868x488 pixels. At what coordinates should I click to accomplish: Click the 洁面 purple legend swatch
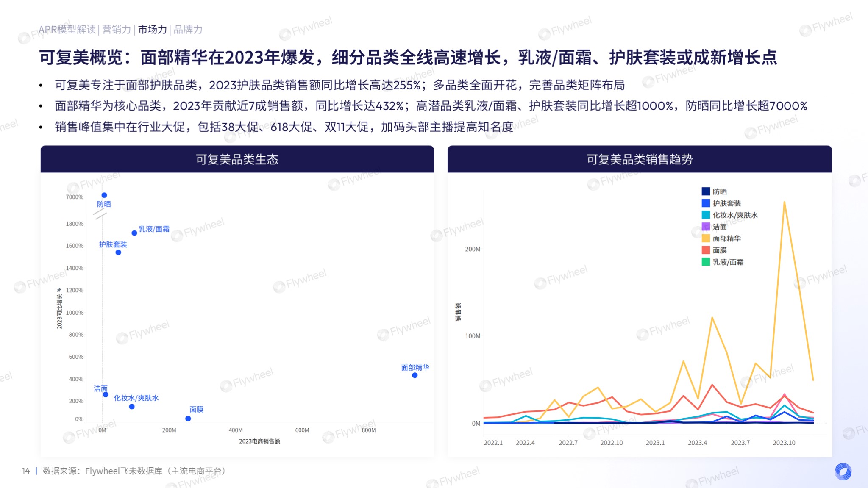point(706,227)
